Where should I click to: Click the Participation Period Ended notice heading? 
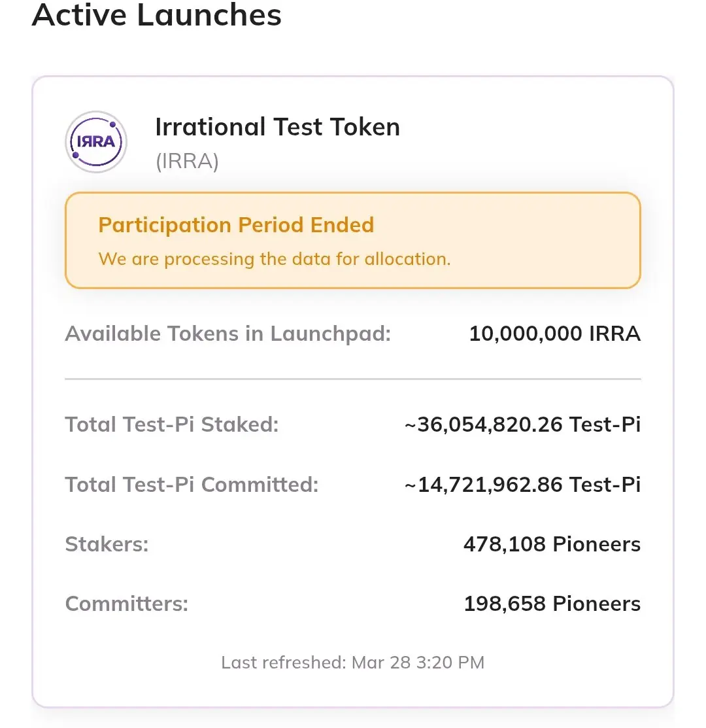pyautogui.click(x=236, y=225)
